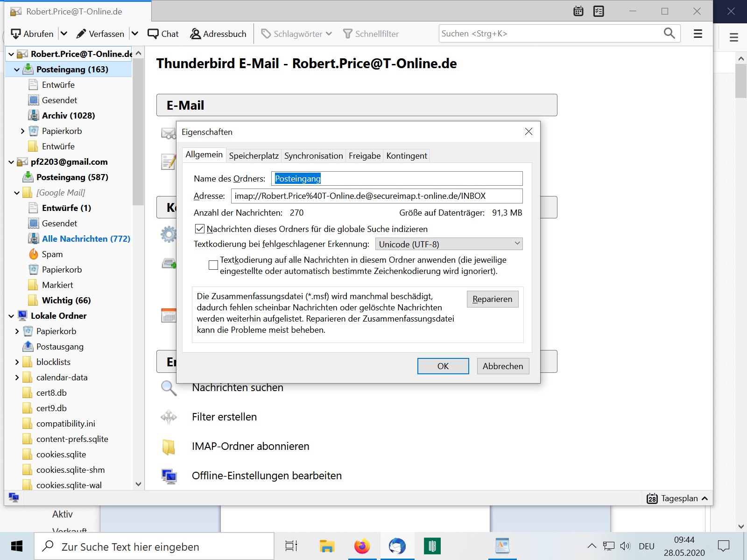Select the Archiv (1028) folder
The height and width of the screenshot is (560, 747).
click(x=68, y=115)
